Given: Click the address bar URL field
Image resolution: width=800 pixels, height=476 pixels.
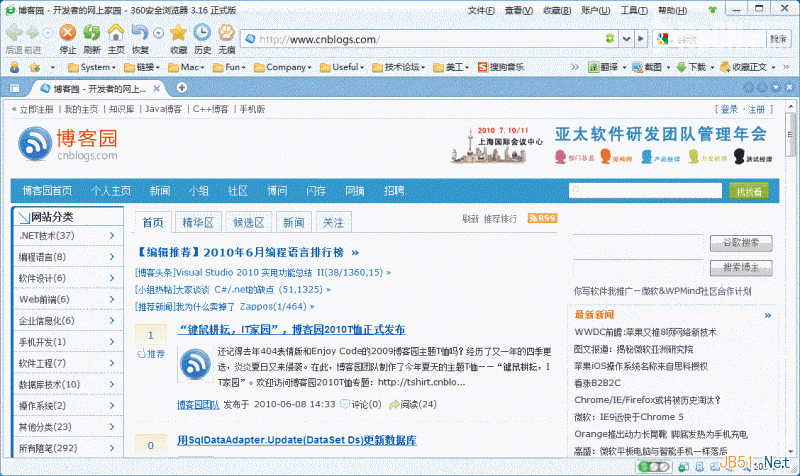Looking at the screenshot, I should [x=429, y=39].
